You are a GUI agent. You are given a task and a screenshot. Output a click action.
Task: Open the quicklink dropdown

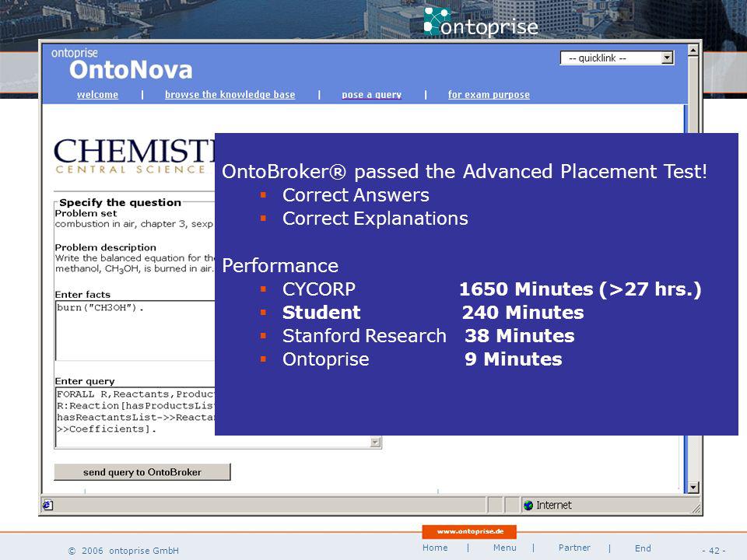(617, 58)
